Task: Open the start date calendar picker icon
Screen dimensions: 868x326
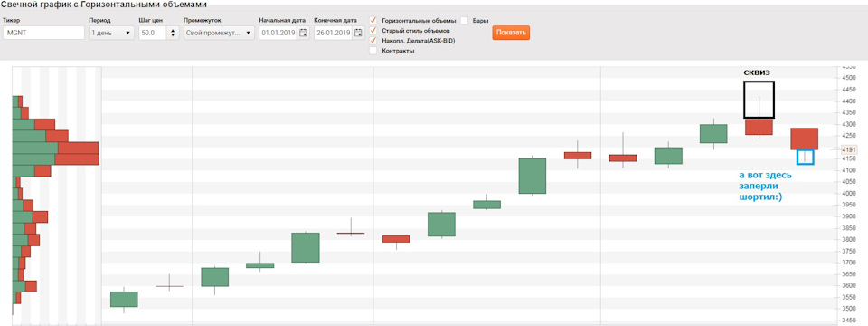Action: click(303, 33)
